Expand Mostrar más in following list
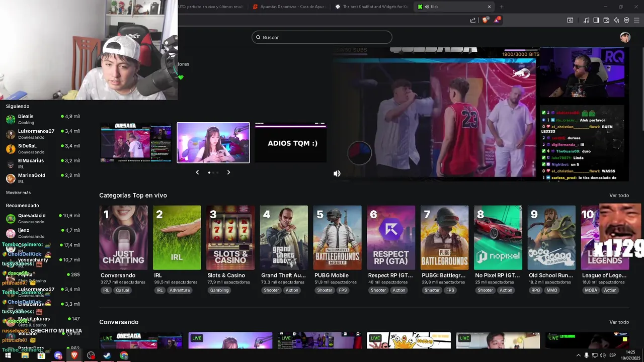644x362 pixels. (18, 193)
